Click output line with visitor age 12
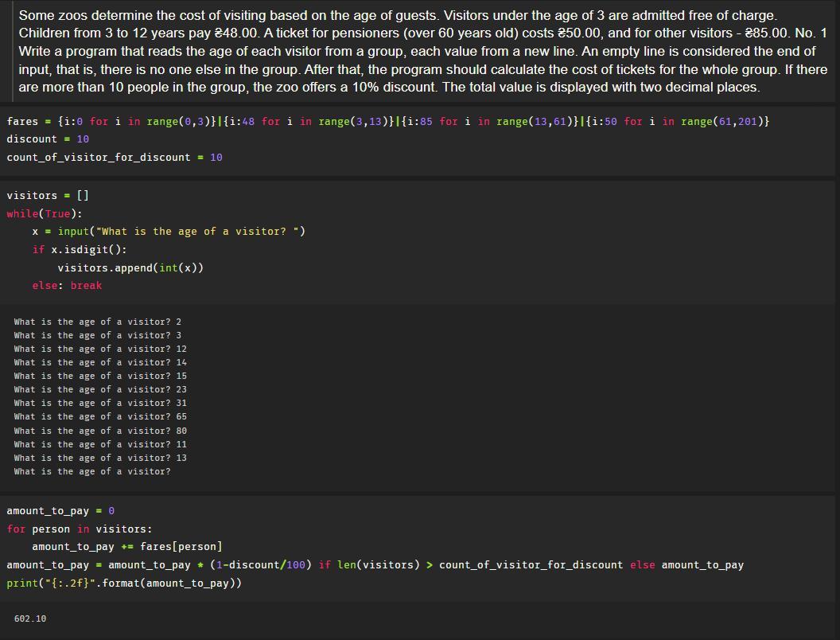 pyautogui.click(x=100, y=349)
